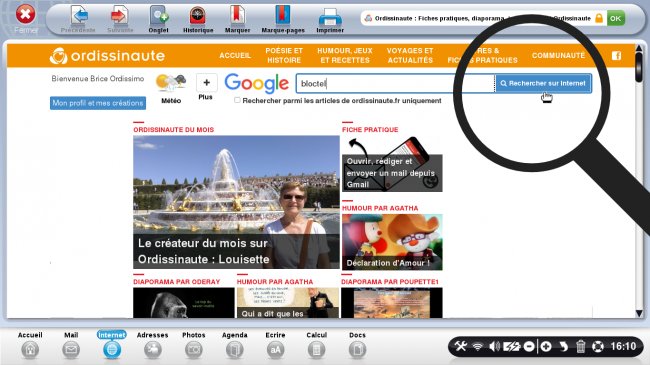
Task: Click the Précédente back arrow icon
Action: click(79, 15)
